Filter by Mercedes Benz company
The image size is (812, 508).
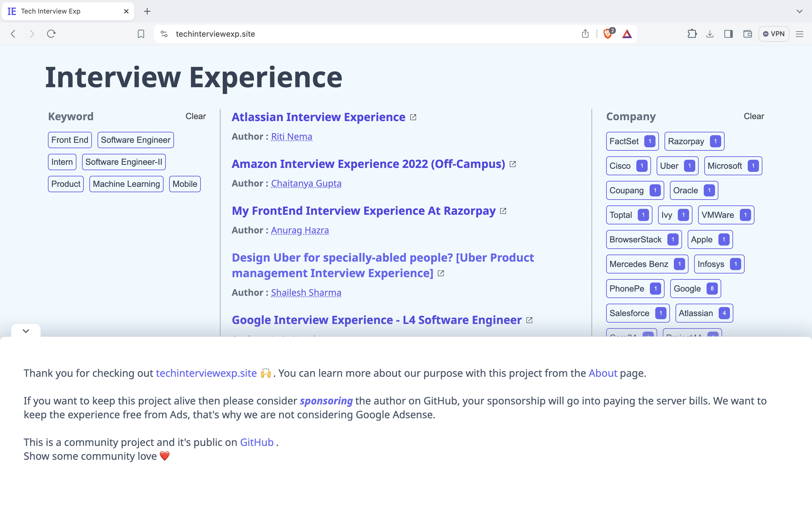[x=647, y=264]
